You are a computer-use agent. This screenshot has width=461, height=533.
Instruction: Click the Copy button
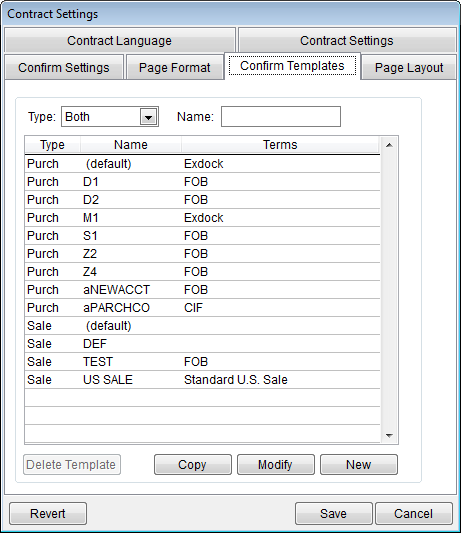pyautogui.click(x=193, y=464)
